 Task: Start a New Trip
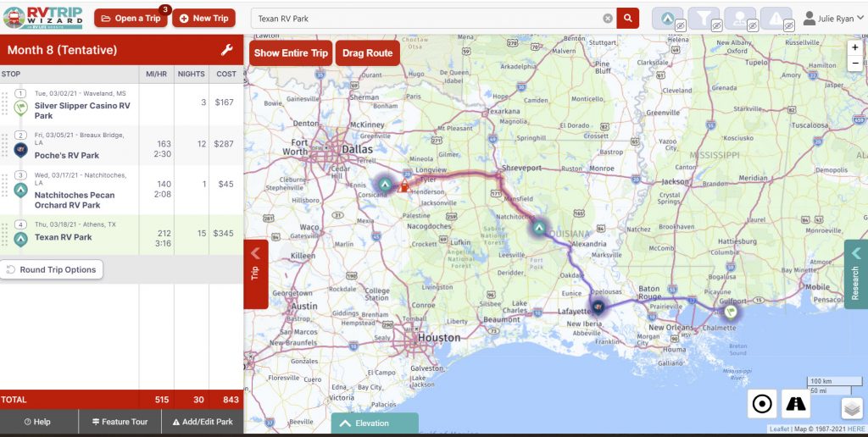pyautogui.click(x=203, y=19)
